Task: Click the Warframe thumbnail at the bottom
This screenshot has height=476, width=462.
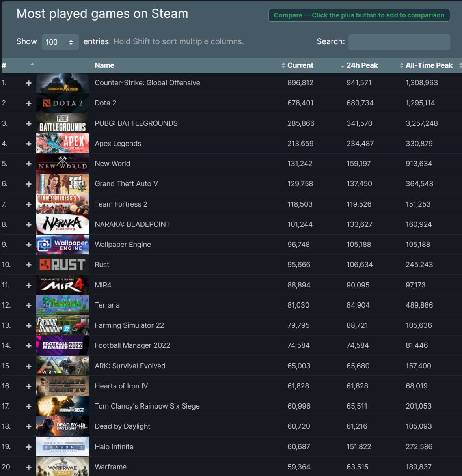Action: (62, 467)
